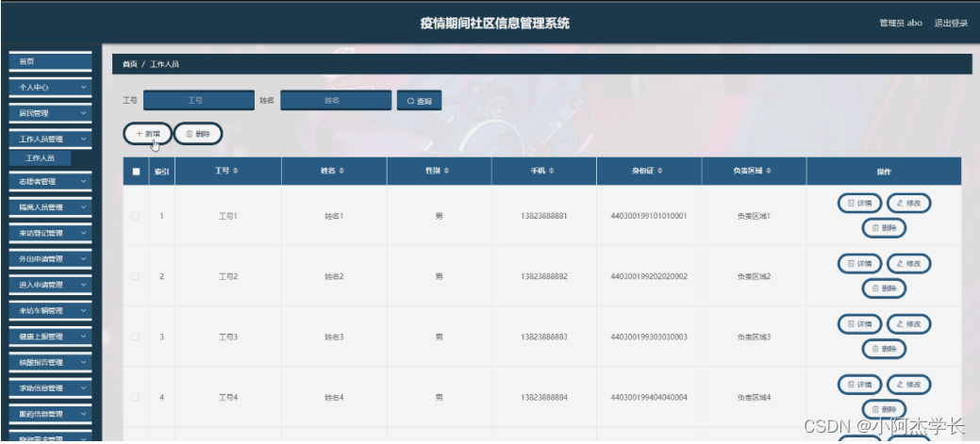This screenshot has width=980, height=444.
Task: Expand the 求助信息管理 sidebar menu
Action: coord(51,387)
